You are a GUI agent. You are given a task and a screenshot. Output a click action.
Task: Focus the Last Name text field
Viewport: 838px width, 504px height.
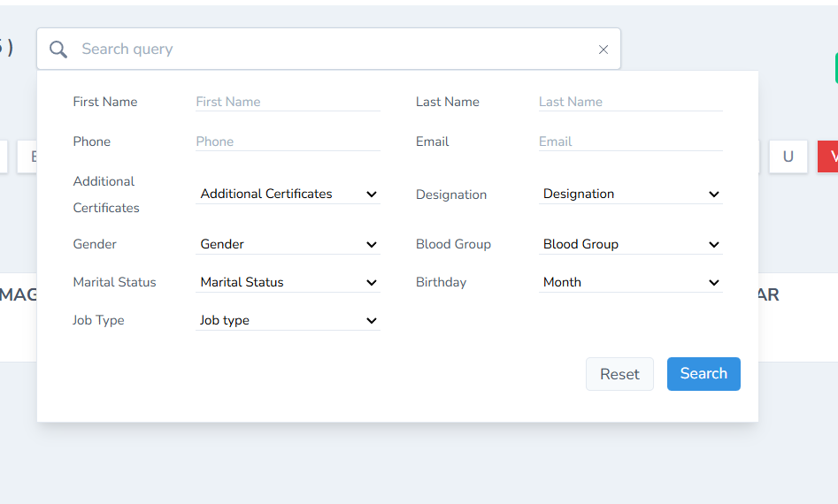coord(630,102)
